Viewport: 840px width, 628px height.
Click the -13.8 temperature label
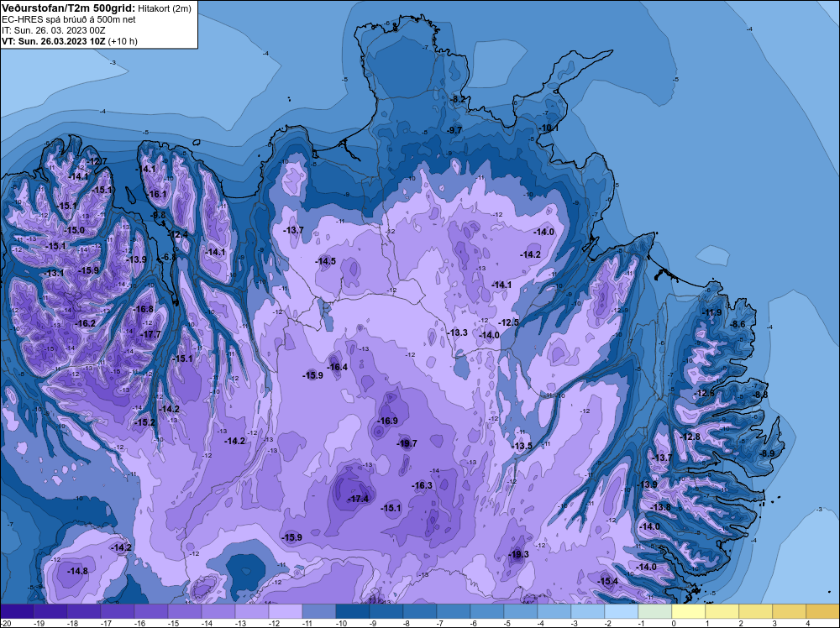pyautogui.click(x=660, y=507)
